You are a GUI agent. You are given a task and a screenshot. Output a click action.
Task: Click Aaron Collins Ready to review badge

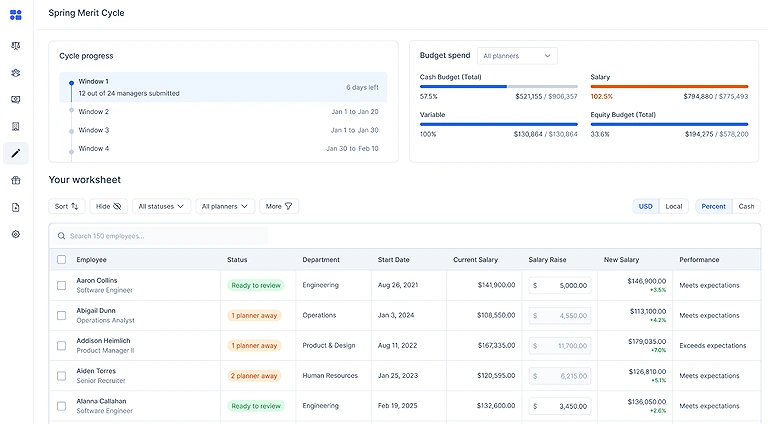pos(256,285)
